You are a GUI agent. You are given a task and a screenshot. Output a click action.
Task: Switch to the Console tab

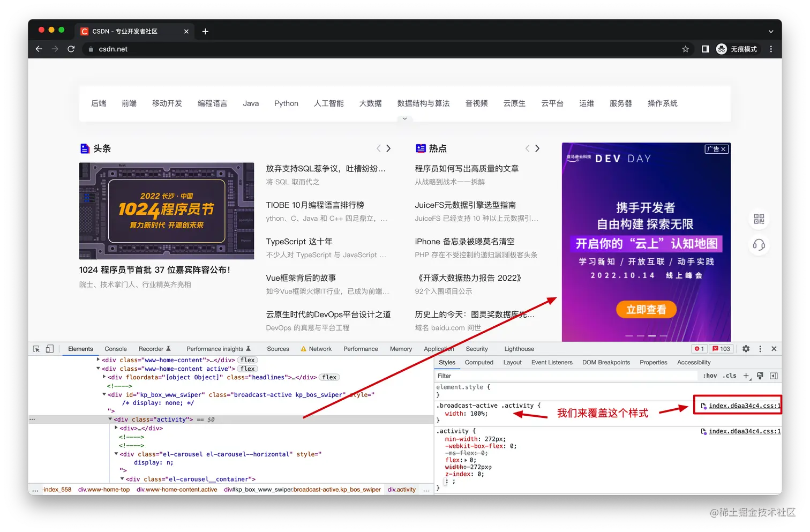click(x=116, y=349)
